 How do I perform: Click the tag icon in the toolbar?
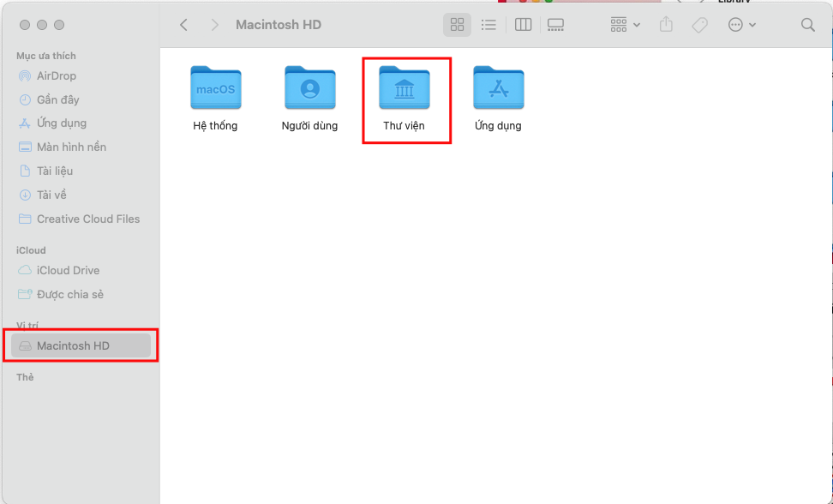[x=699, y=25]
